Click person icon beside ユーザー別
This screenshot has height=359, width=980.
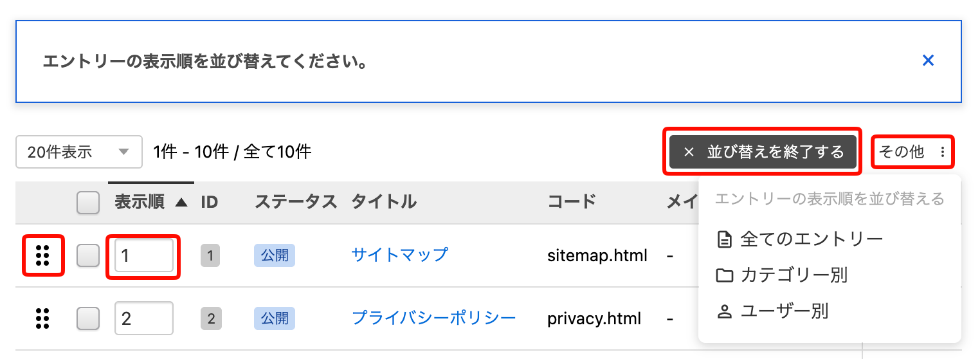click(725, 312)
